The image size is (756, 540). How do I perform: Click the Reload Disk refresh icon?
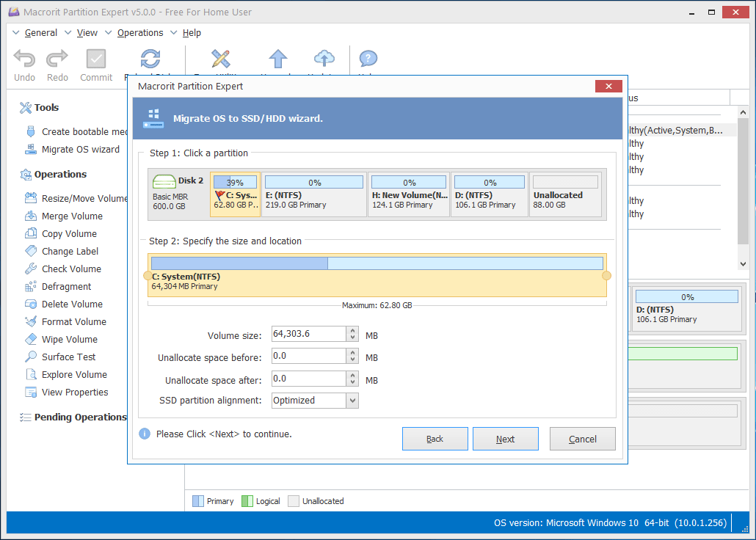[150, 59]
